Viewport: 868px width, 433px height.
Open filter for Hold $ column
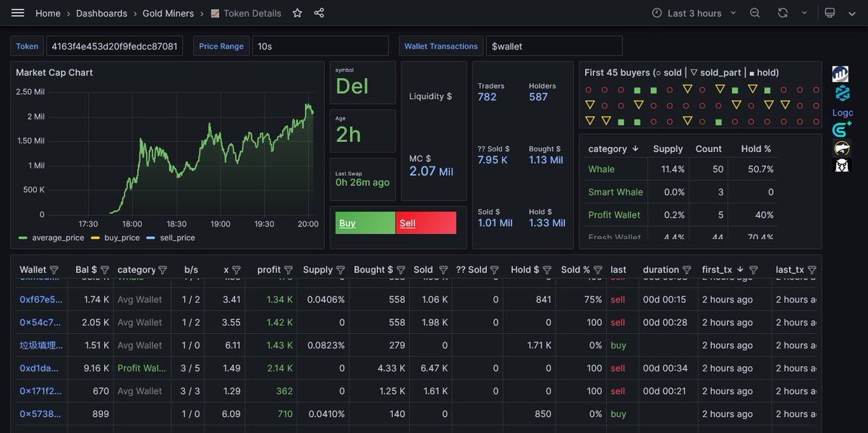(547, 270)
